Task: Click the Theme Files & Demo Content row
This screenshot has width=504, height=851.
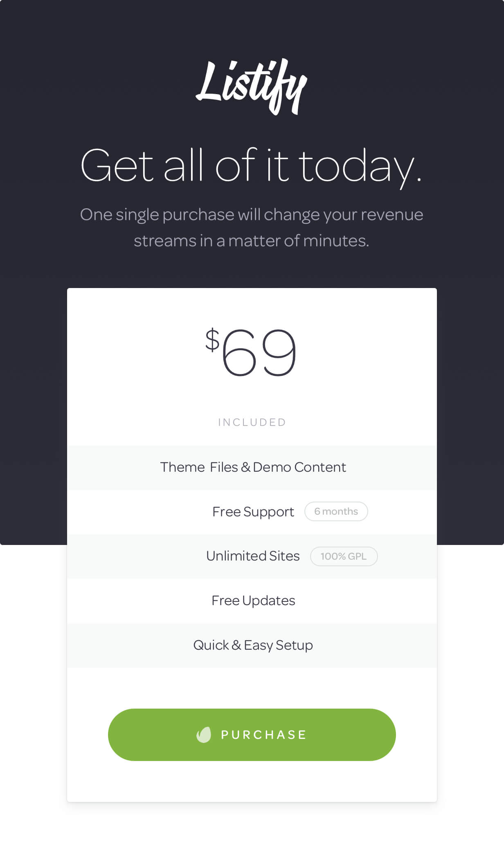Action: 252,468
